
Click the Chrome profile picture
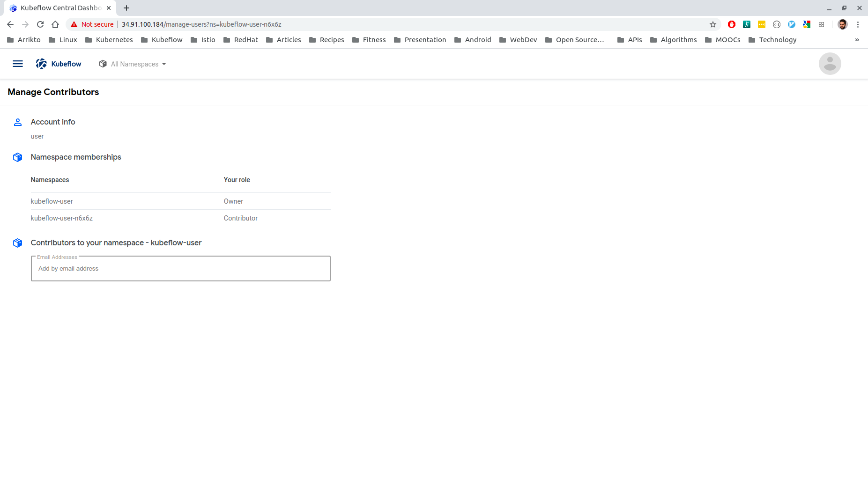pos(842,24)
